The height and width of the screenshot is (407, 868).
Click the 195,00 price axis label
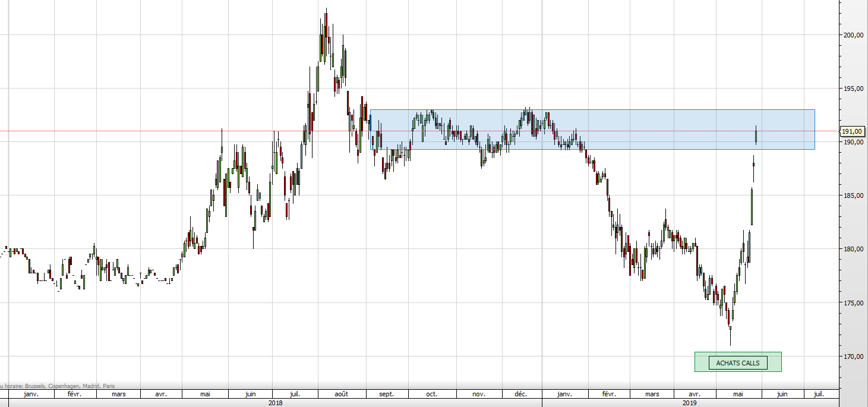coord(853,89)
